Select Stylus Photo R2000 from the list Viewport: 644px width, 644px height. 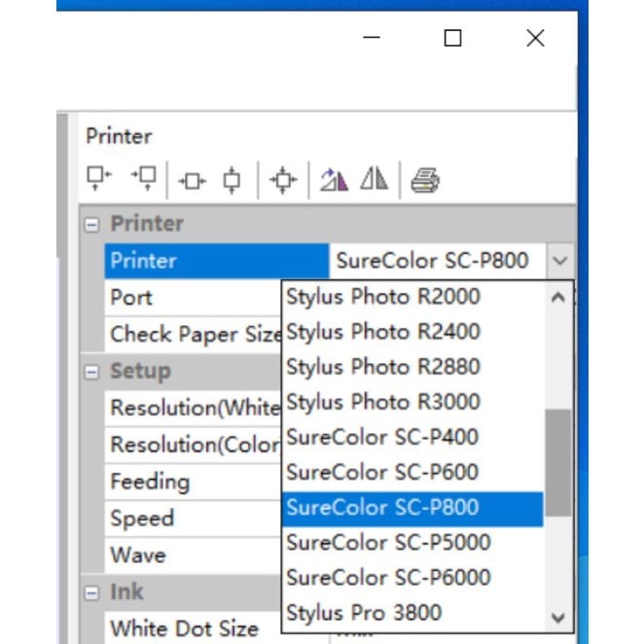point(383,296)
